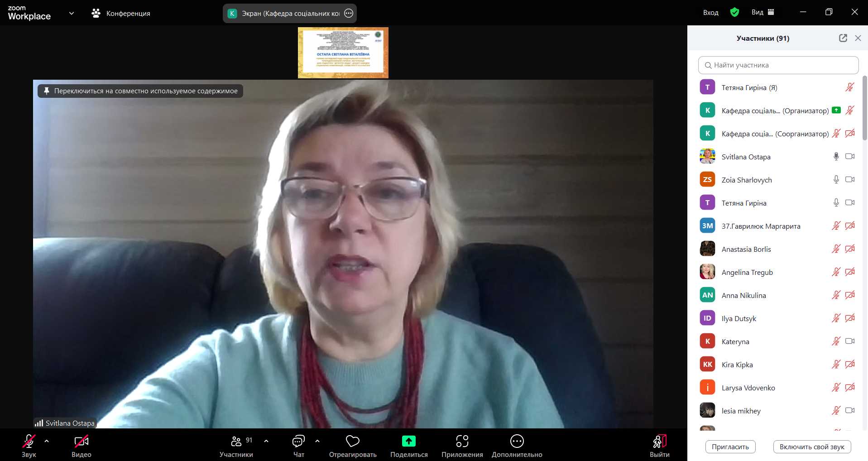Open the Участники panel button in toolbar
This screenshot has width=868, height=461.
(x=236, y=446)
